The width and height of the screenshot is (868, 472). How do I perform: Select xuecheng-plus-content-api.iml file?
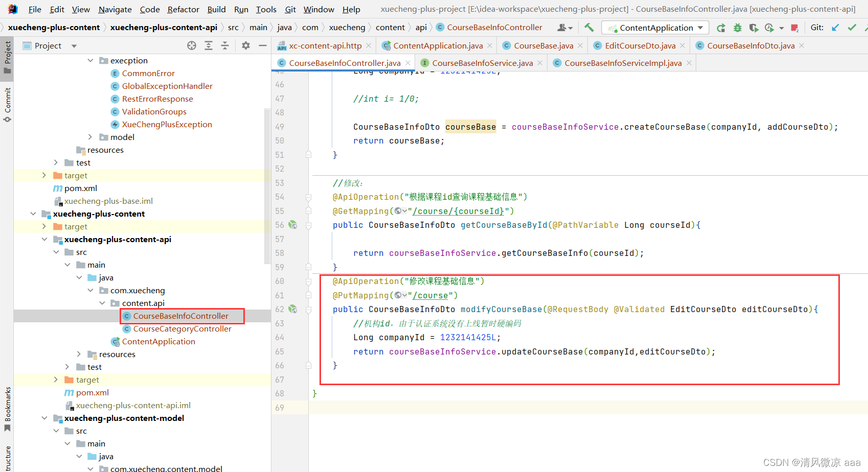133,405
